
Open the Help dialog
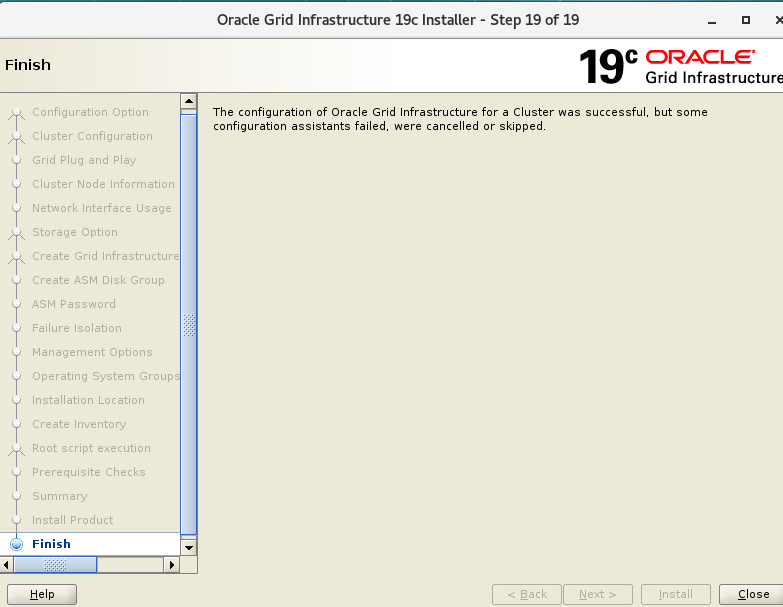coord(42,594)
